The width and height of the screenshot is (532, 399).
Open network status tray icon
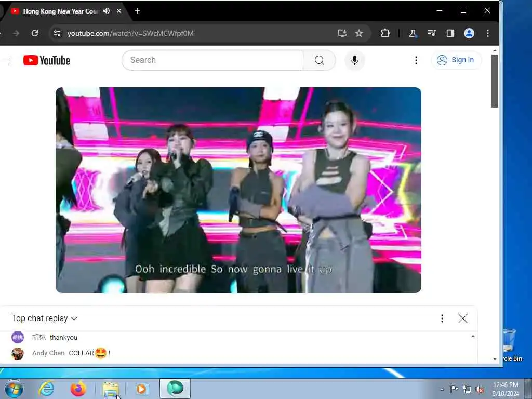click(467, 389)
